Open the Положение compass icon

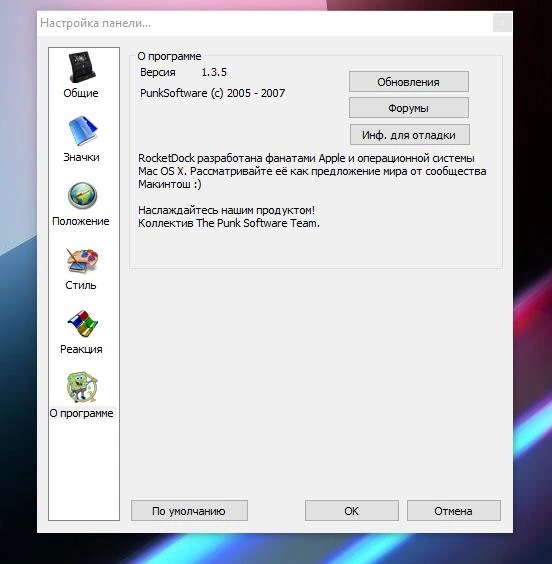click(82, 195)
